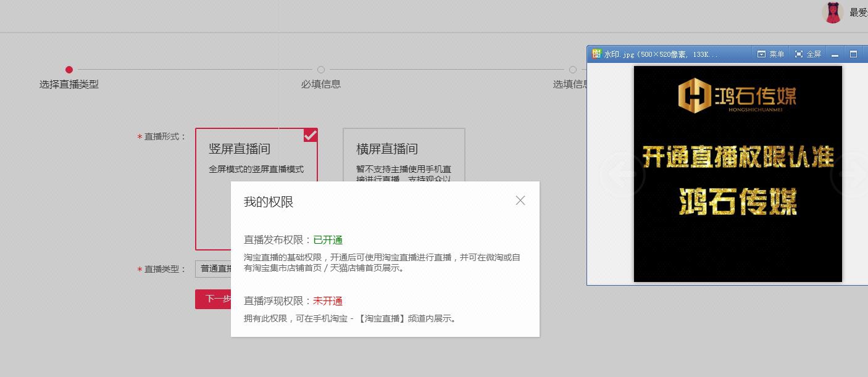This screenshot has height=377, width=868.
Task: Click the 鸿石传媒 image in viewer
Action: [738, 174]
